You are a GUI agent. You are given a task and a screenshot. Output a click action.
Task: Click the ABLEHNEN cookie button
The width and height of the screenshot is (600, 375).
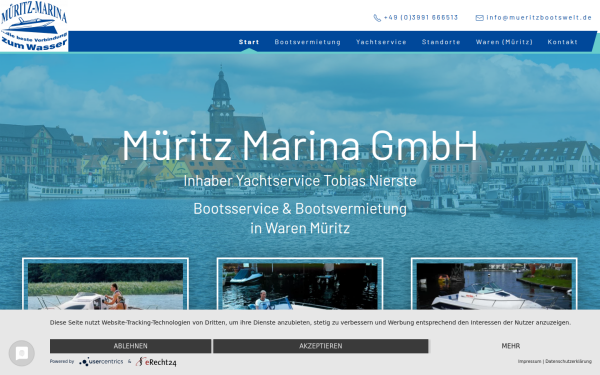(130, 346)
